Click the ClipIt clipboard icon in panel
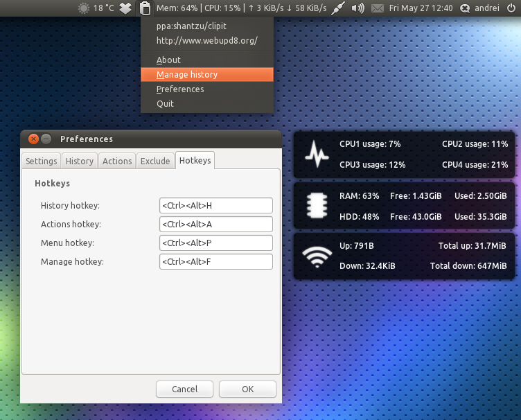The height and width of the screenshot is (420, 521). 145,8
